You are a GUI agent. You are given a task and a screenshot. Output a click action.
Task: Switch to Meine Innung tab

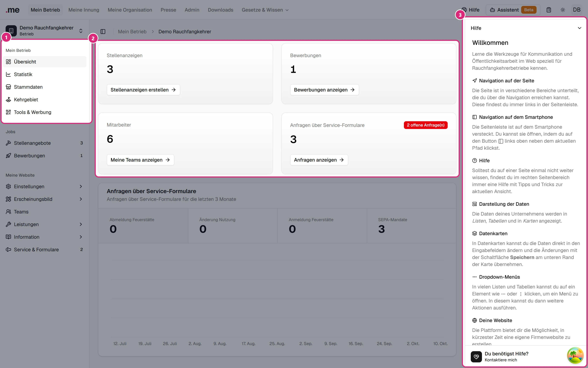(84, 10)
